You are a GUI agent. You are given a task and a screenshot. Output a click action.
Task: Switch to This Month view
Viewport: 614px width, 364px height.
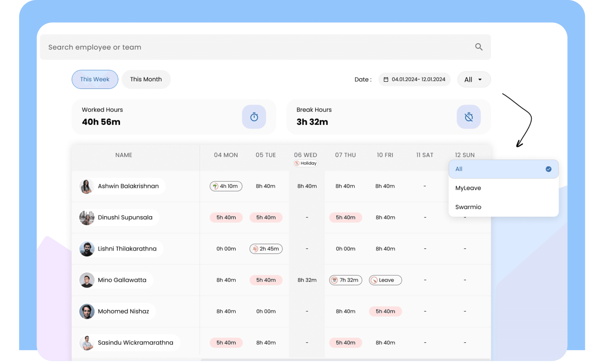click(x=146, y=79)
